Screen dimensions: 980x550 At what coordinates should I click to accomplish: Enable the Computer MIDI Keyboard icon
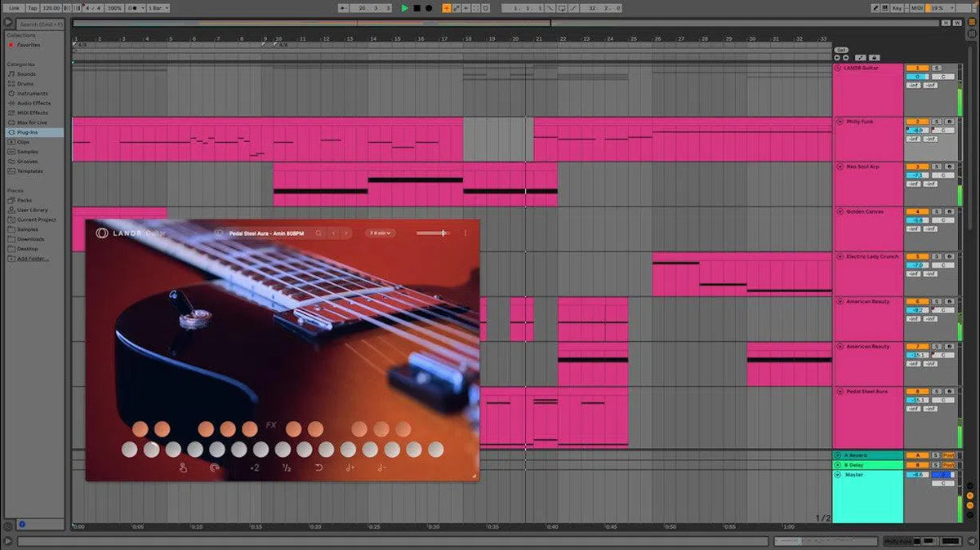[884, 7]
